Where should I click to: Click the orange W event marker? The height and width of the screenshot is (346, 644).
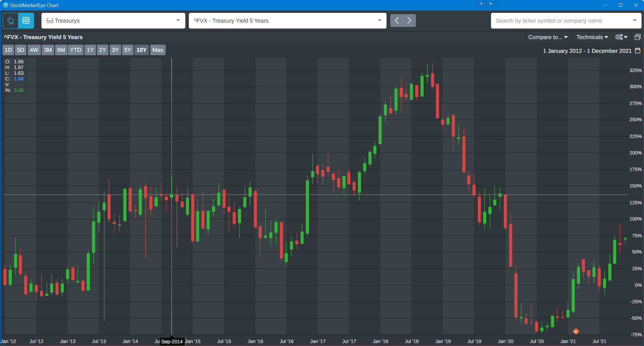click(x=576, y=332)
